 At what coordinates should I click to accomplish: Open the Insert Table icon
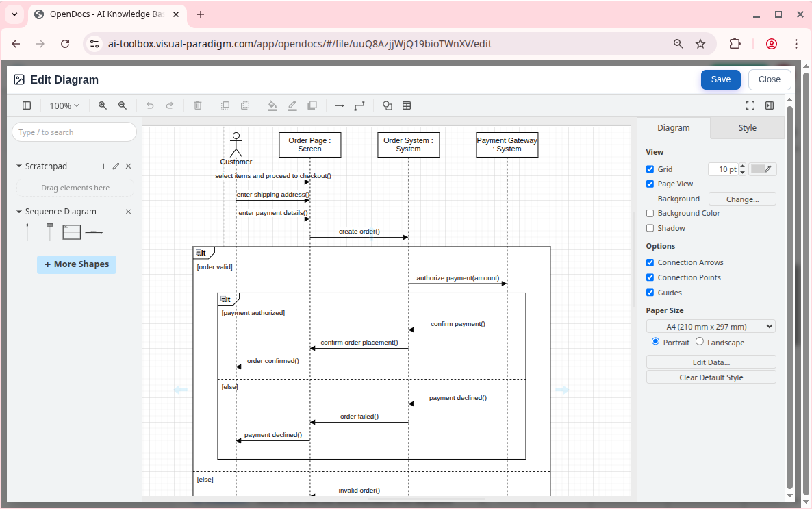pos(407,105)
